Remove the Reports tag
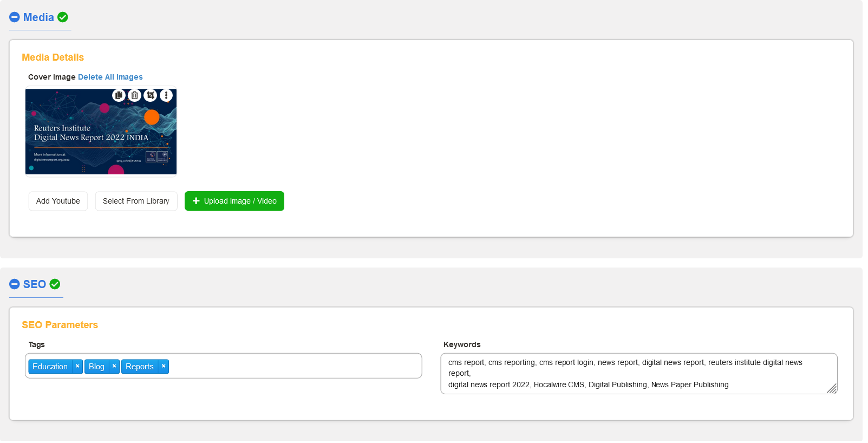This screenshot has width=868, height=443. [x=164, y=367]
